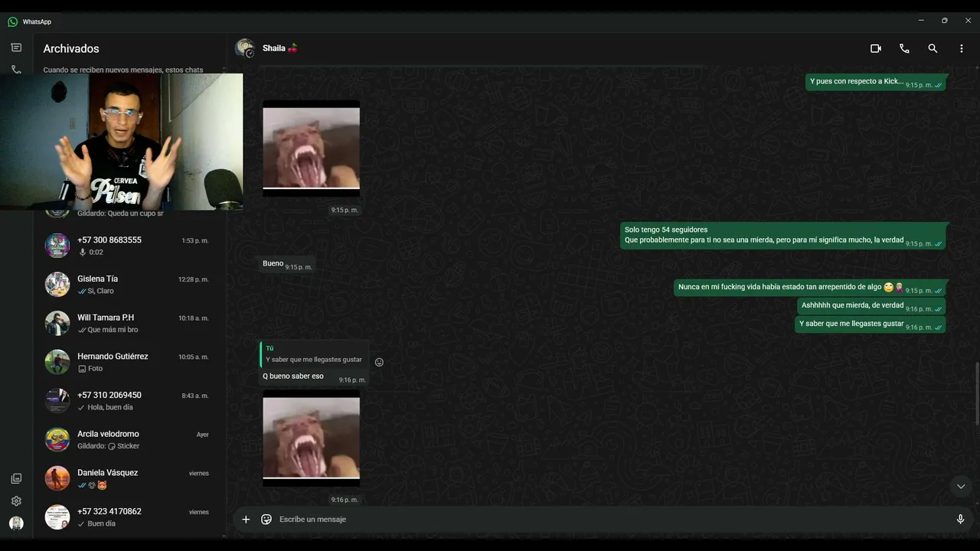Screen dimensions: 980x551
Task: Open the Will Tamara P.H chat
Action: click(x=129, y=323)
